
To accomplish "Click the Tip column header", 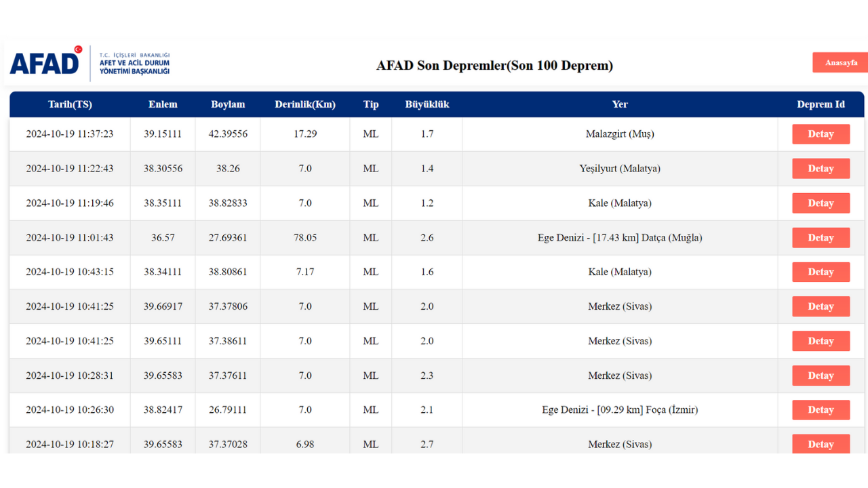I will (x=371, y=104).
